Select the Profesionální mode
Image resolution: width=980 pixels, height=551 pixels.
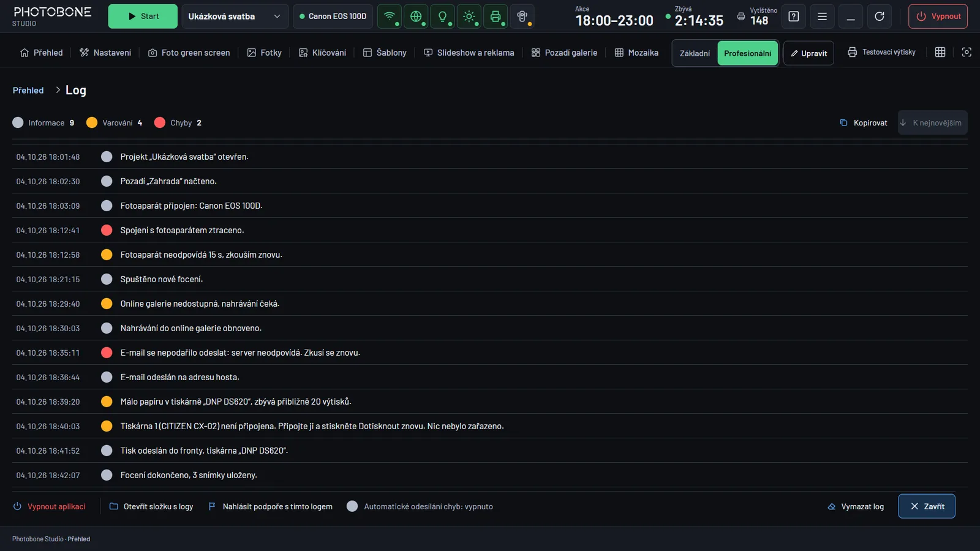click(747, 53)
